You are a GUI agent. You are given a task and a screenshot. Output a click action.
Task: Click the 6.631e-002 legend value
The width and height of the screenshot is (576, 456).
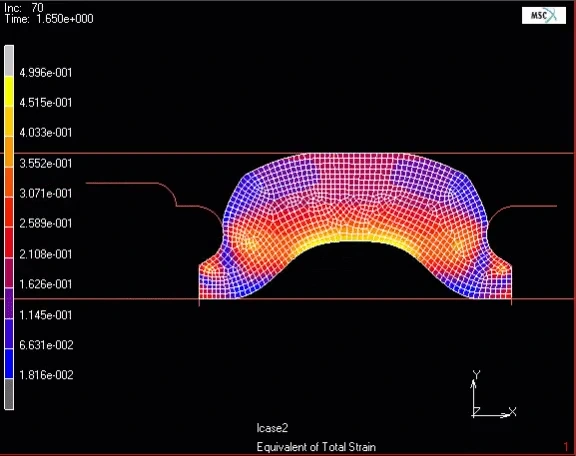point(46,345)
